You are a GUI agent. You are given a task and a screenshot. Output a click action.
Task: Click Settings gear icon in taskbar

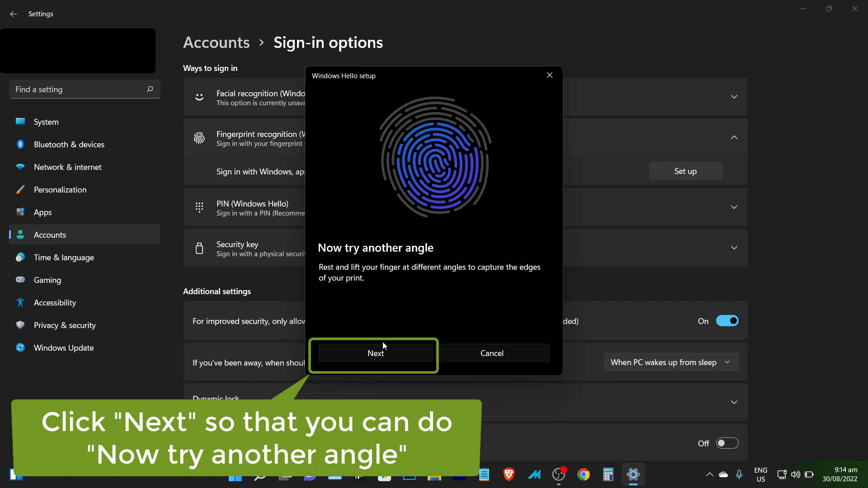coord(633,474)
